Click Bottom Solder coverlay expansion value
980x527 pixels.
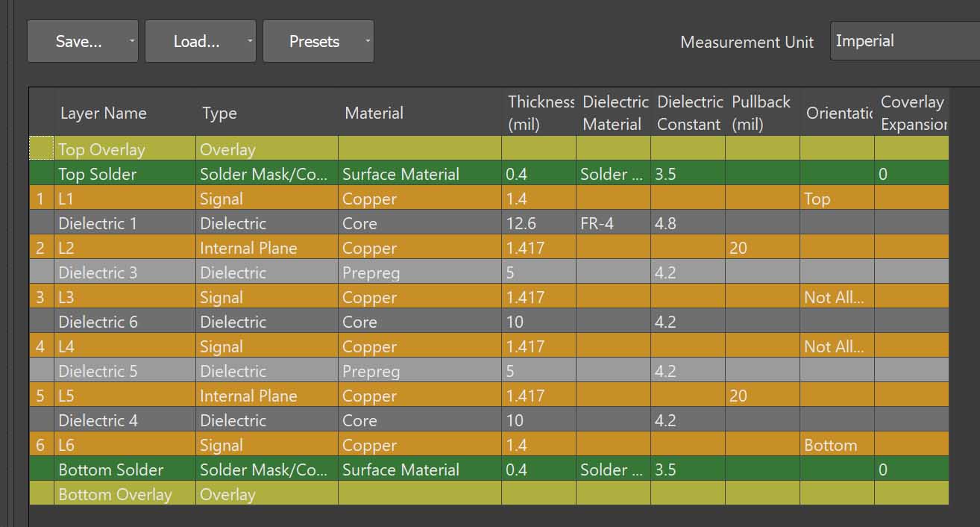pyautogui.click(x=883, y=470)
